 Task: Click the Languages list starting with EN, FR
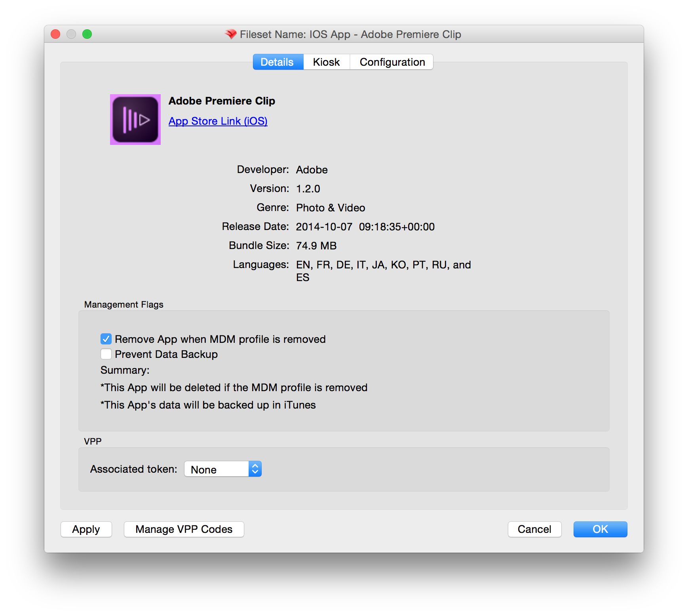pos(384,271)
